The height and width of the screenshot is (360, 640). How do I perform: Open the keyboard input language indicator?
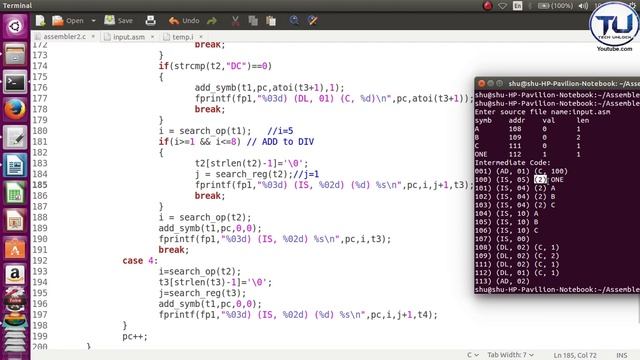click(x=518, y=6)
